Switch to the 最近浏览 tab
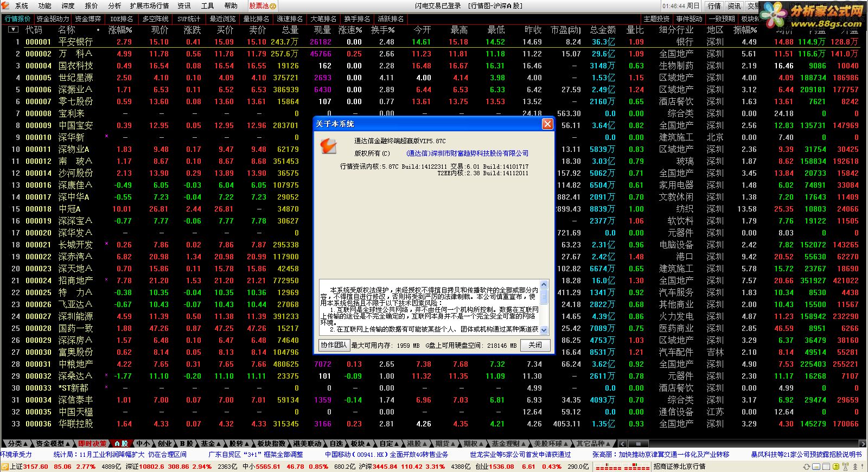The width and height of the screenshot is (868, 472). pos(222,19)
